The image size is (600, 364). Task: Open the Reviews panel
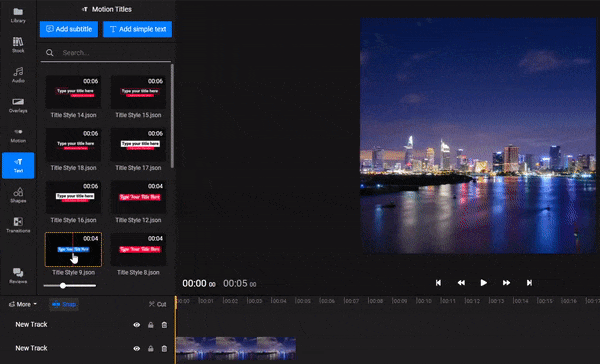[x=18, y=276]
